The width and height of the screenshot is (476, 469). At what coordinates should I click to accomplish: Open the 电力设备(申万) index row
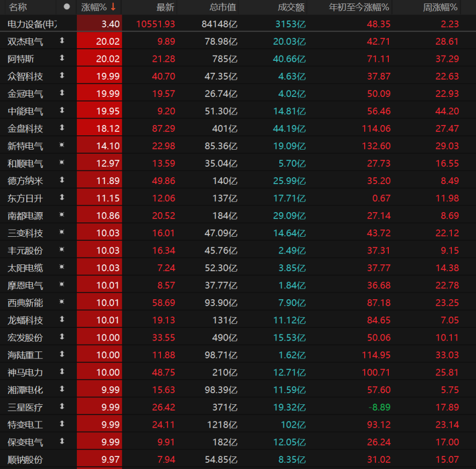(x=32, y=24)
